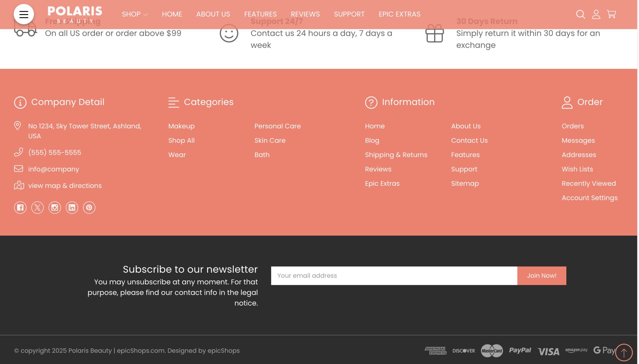Go to Shipping & Returns link
This screenshot has width=639, height=364.
(x=396, y=155)
